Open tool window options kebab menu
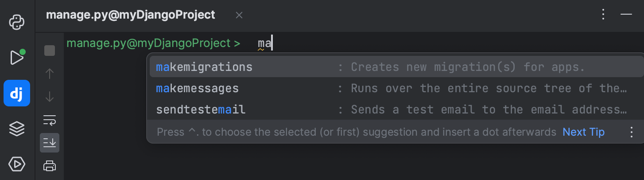Screen dimensions: 644x180 pos(603,15)
